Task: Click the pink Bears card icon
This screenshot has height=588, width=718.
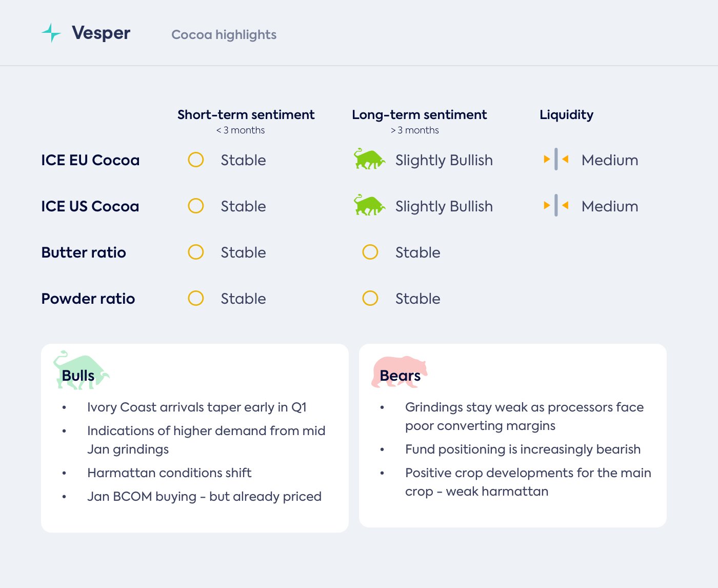Action: pos(399,371)
